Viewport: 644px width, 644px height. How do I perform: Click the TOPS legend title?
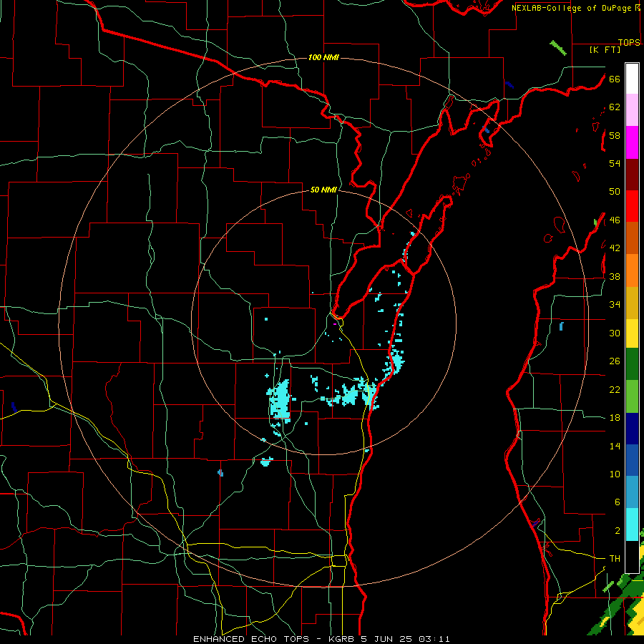(629, 42)
